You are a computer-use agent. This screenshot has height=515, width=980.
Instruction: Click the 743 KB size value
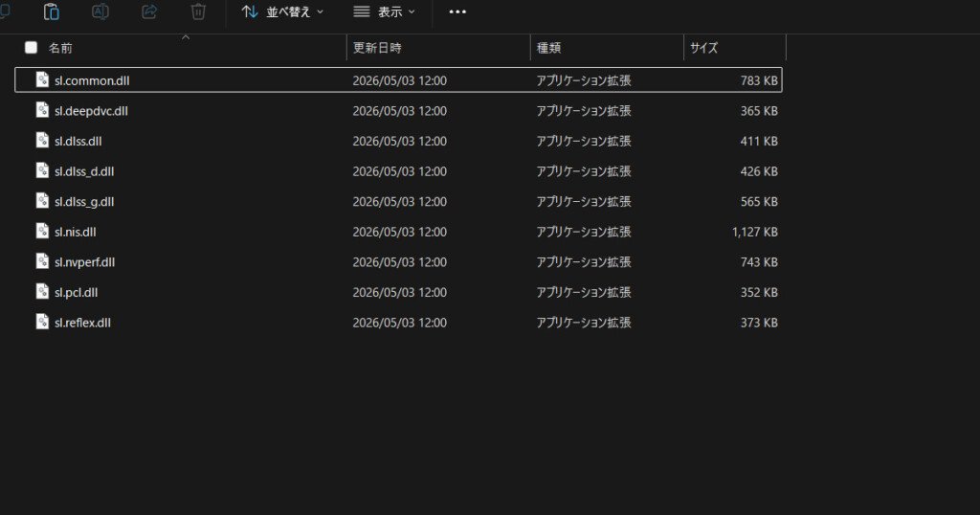pyautogui.click(x=759, y=262)
